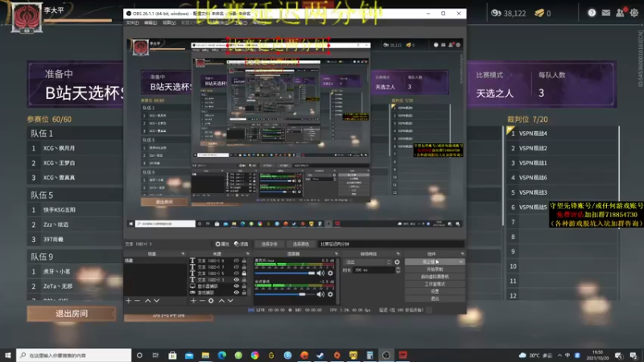The image size is (644, 362).
Task: Open the dropdown arrow beside the streaming button
Action: (460, 262)
